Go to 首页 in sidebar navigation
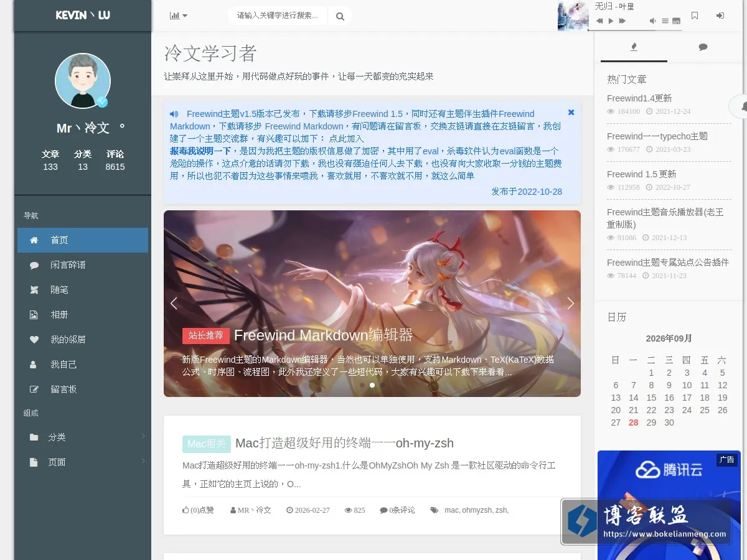 pyautogui.click(x=83, y=240)
